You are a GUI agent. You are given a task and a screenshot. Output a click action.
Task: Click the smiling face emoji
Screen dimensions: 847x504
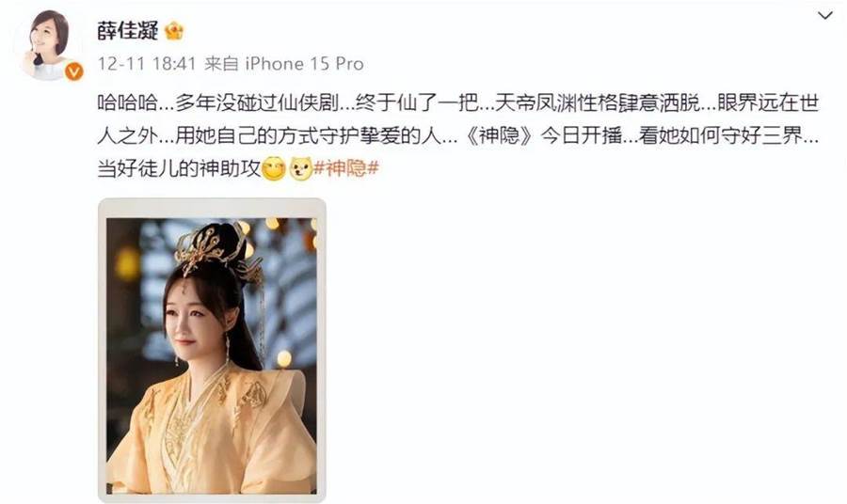273,169
